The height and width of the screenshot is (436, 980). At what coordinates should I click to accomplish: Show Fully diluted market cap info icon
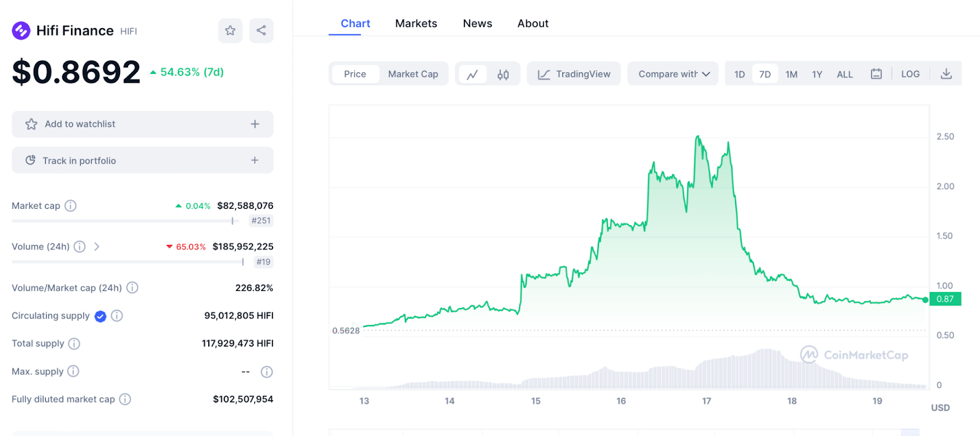[125, 399]
